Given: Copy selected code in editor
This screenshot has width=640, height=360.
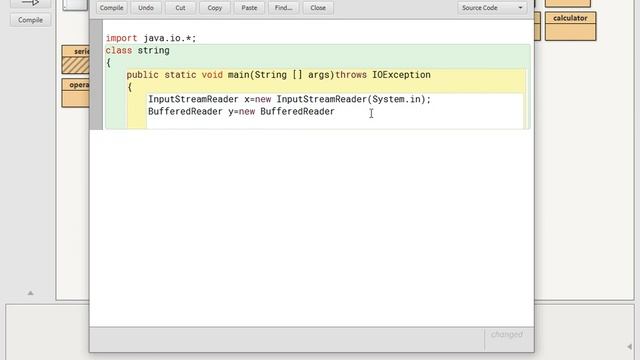Looking at the screenshot, I should click(x=215, y=8).
